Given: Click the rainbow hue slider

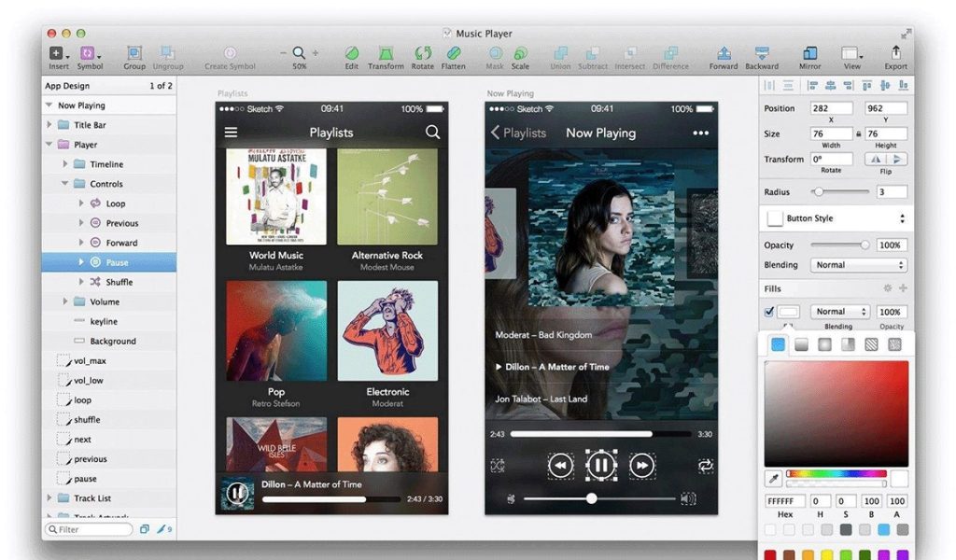Looking at the screenshot, I should [x=836, y=473].
